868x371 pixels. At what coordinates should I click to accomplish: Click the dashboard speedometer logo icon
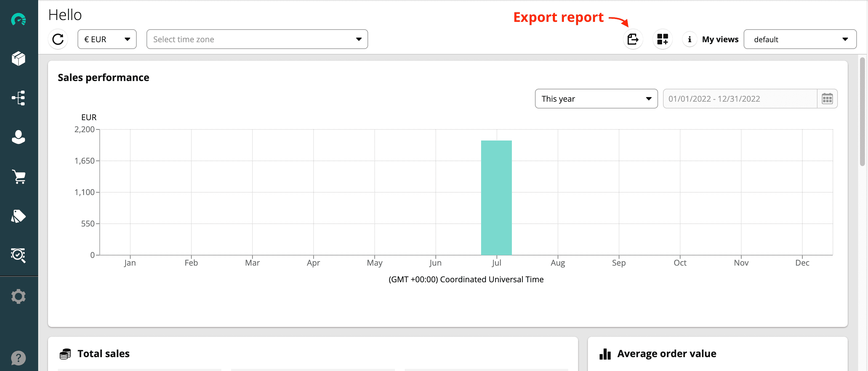[x=18, y=19]
